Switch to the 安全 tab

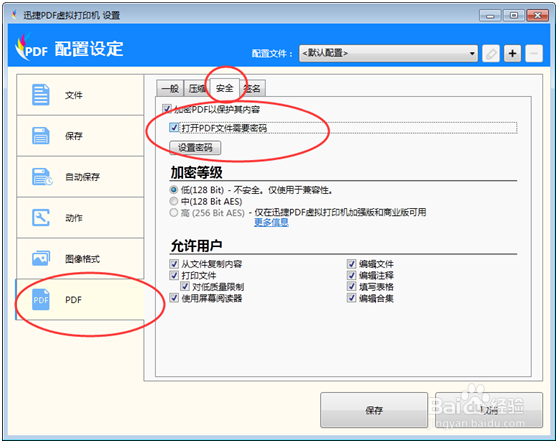point(225,88)
